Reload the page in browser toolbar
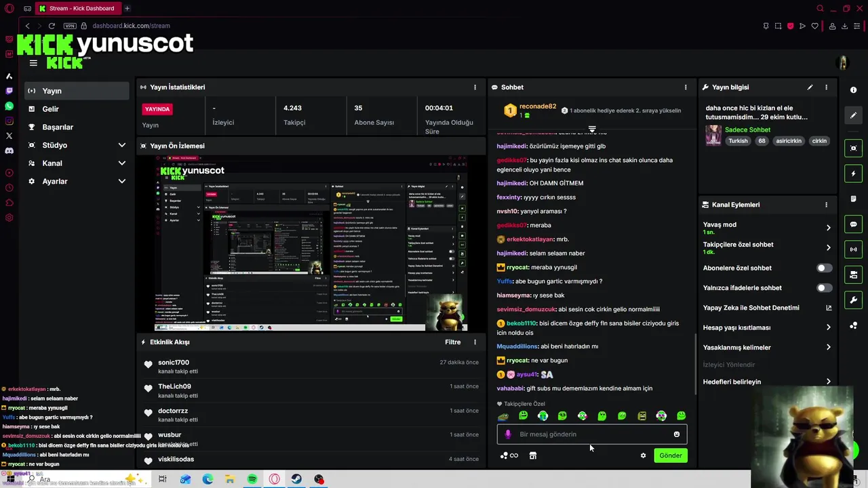The width and height of the screenshot is (868, 488). pos(52,26)
